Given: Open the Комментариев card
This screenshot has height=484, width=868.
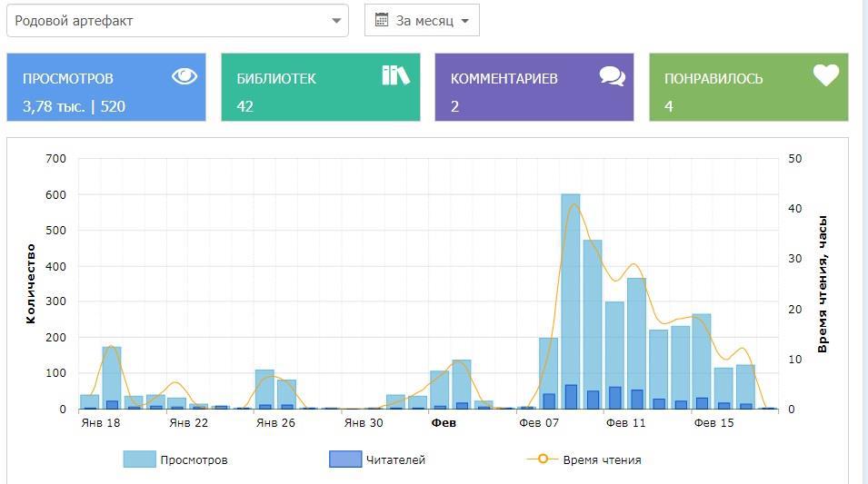Looking at the screenshot, I should tap(534, 87).
